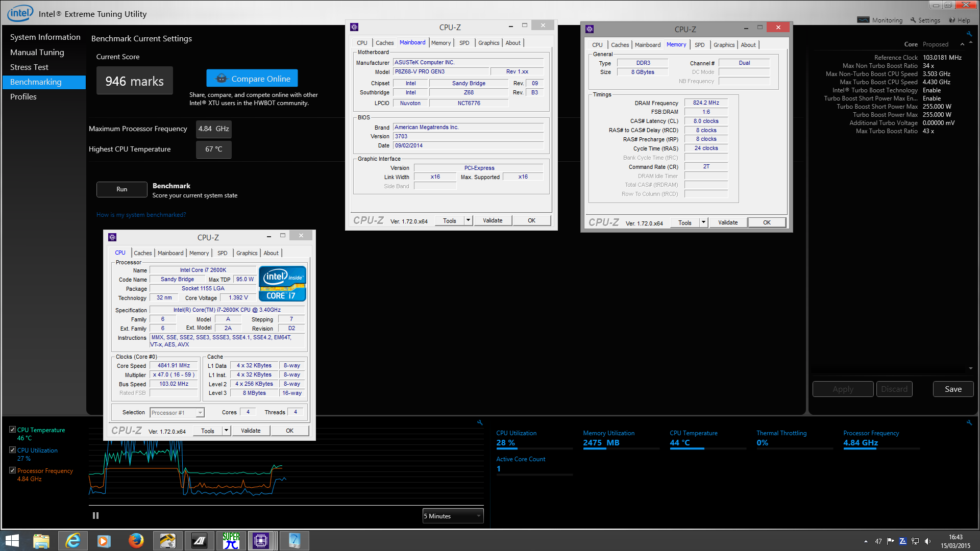
Task: Click the Intel Core i7 logo badge
Action: (282, 284)
